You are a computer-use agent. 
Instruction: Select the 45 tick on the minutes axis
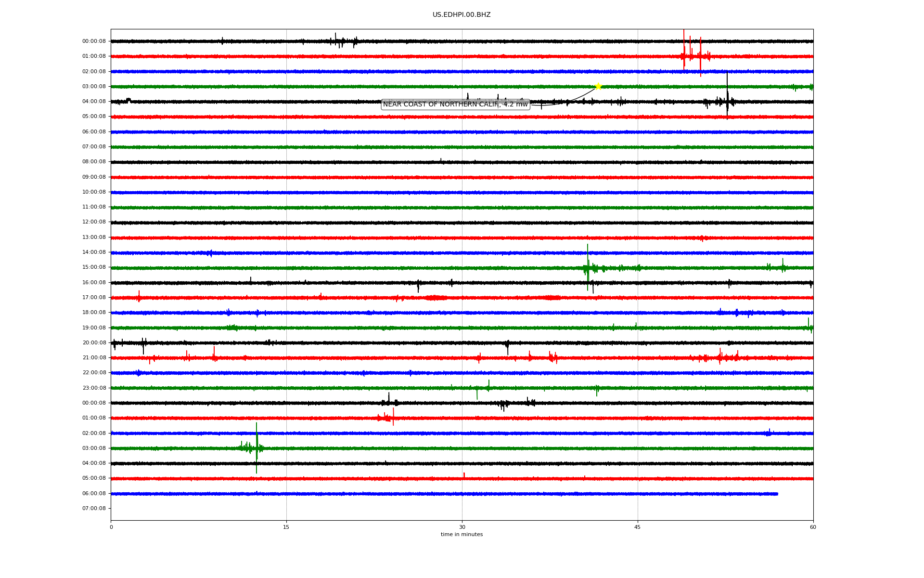click(x=638, y=527)
